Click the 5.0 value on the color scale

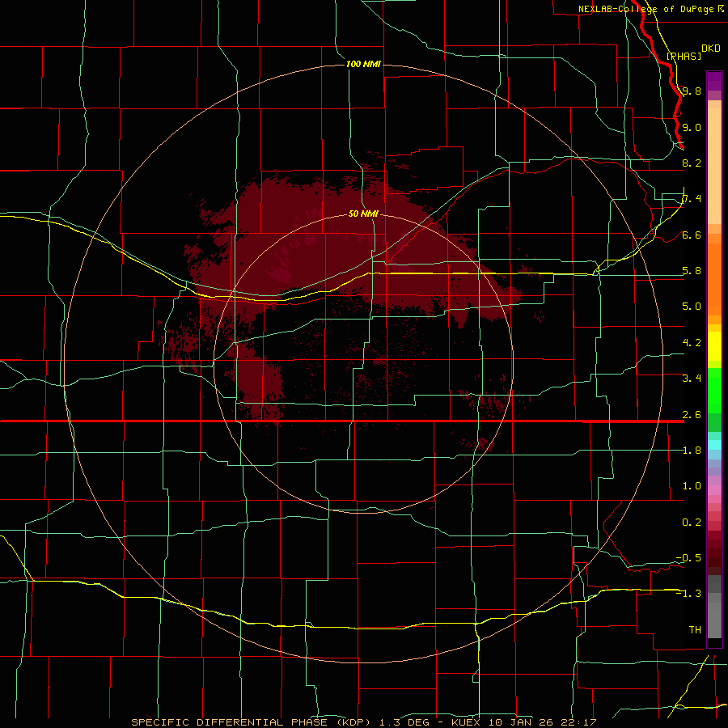tap(692, 307)
